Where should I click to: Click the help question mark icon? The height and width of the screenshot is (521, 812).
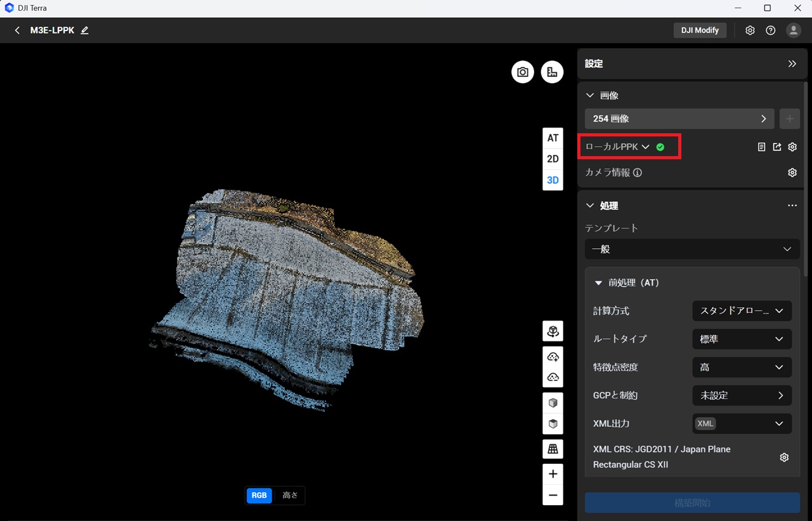[770, 30]
